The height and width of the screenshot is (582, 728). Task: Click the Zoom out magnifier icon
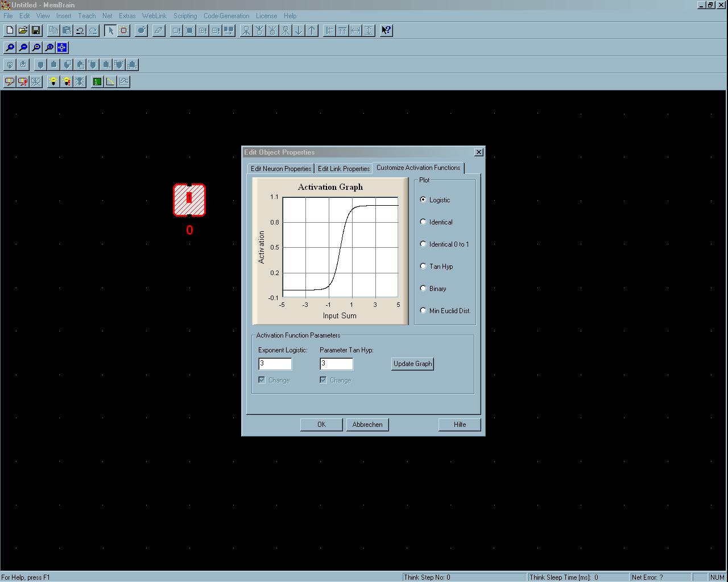[23, 48]
